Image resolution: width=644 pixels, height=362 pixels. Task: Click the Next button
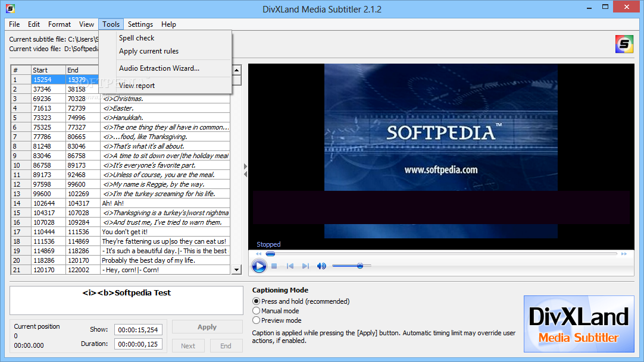pyautogui.click(x=188, y=345)
